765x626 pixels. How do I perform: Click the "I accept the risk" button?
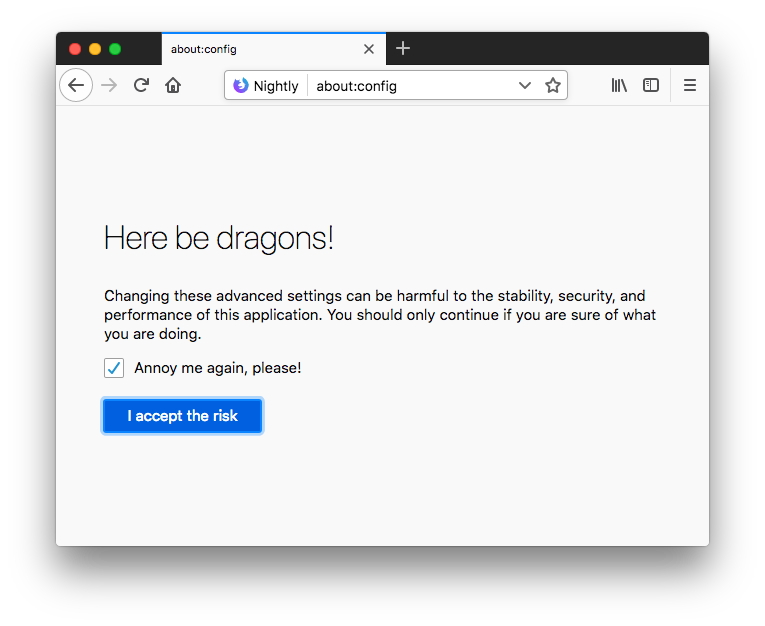pyautogui.click(x=182, y=416)
